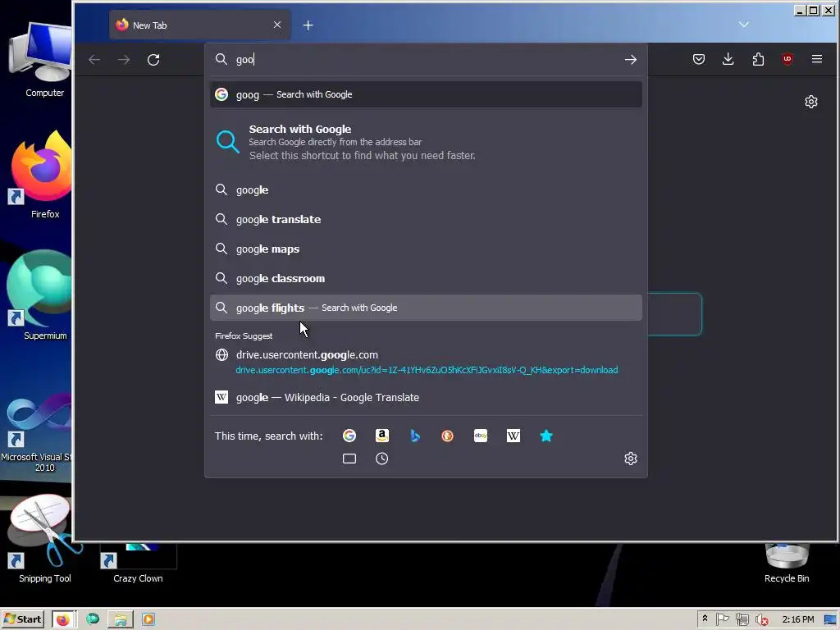
Task: Click the Go arrow in address bar
Action: pyautogui.click(x=631, y=59)
